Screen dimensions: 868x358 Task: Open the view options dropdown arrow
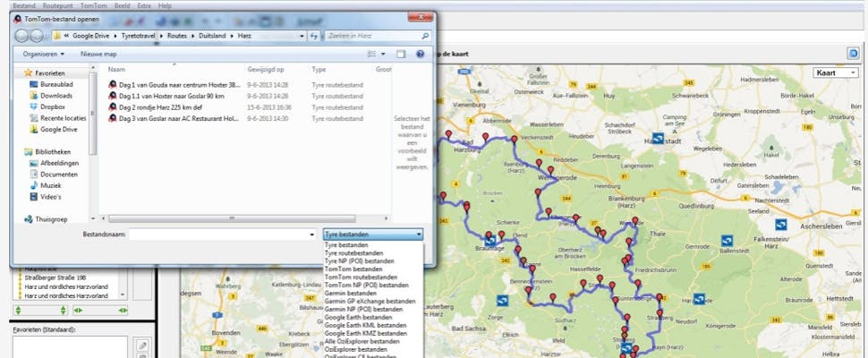(x=384, y=55)
